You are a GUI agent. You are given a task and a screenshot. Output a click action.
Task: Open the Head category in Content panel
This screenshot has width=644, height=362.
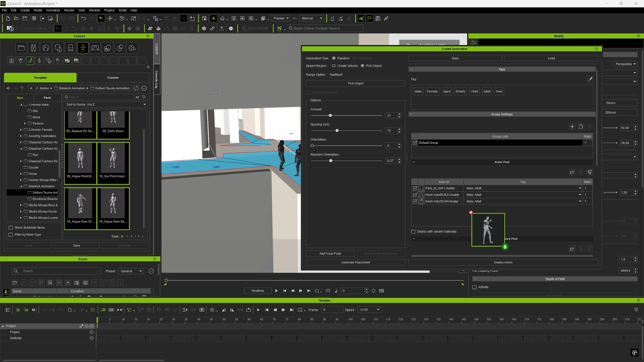[46, 48]
